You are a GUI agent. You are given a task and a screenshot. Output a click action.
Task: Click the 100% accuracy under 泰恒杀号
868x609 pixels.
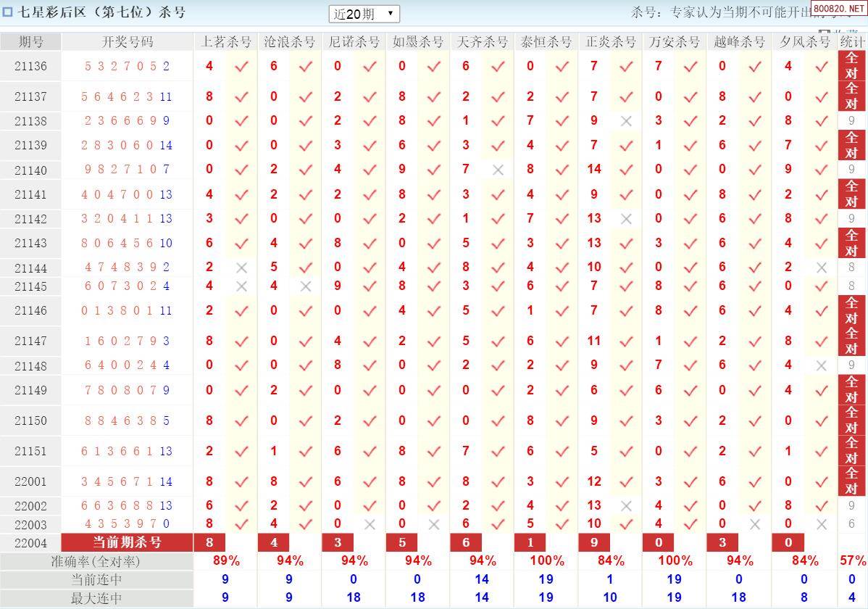point(547,561)
